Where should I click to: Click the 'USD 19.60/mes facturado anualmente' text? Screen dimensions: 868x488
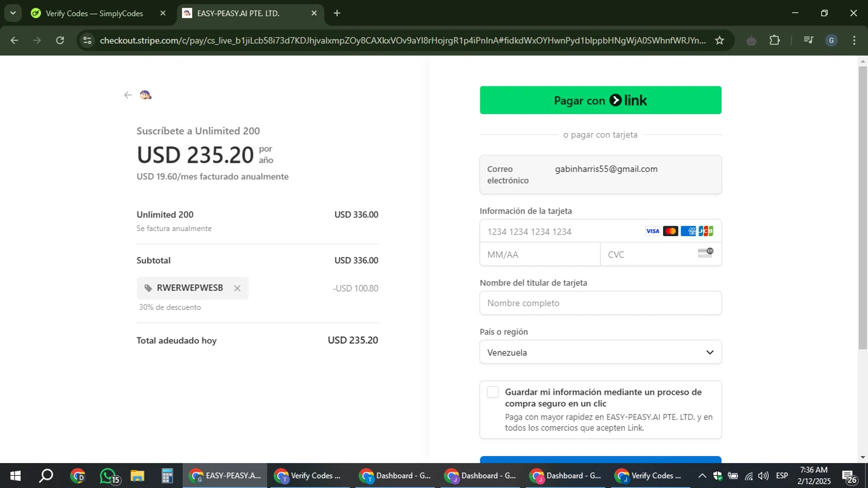212,177
